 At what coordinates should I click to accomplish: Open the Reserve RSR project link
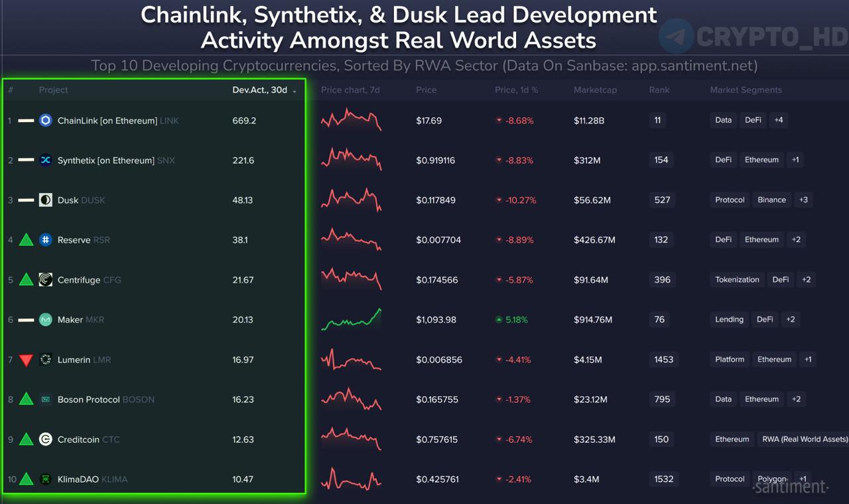coord(84,240)
